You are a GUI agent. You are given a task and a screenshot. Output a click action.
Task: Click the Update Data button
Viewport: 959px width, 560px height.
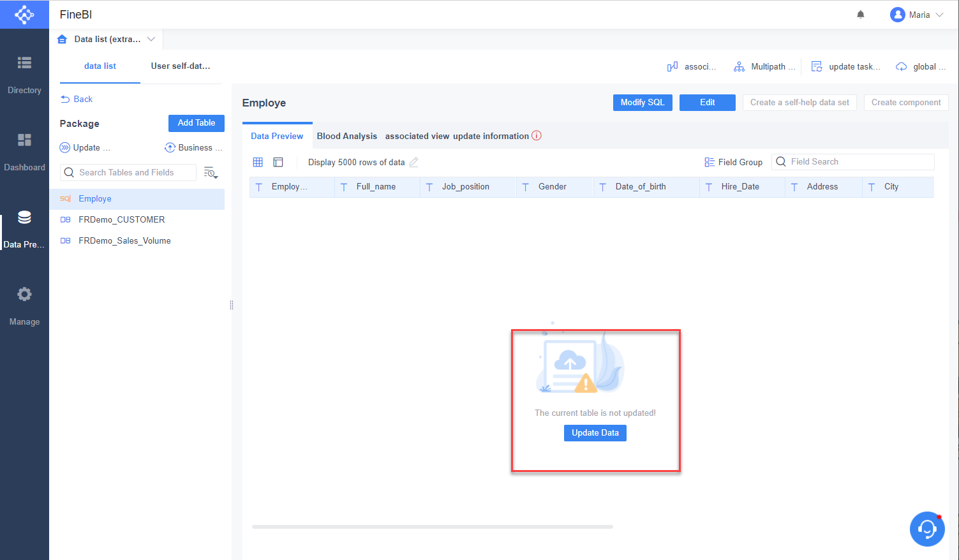(x=595, y=432)
